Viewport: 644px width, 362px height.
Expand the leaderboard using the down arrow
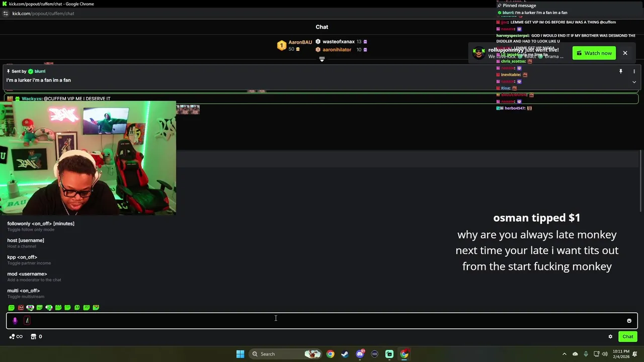322,59
